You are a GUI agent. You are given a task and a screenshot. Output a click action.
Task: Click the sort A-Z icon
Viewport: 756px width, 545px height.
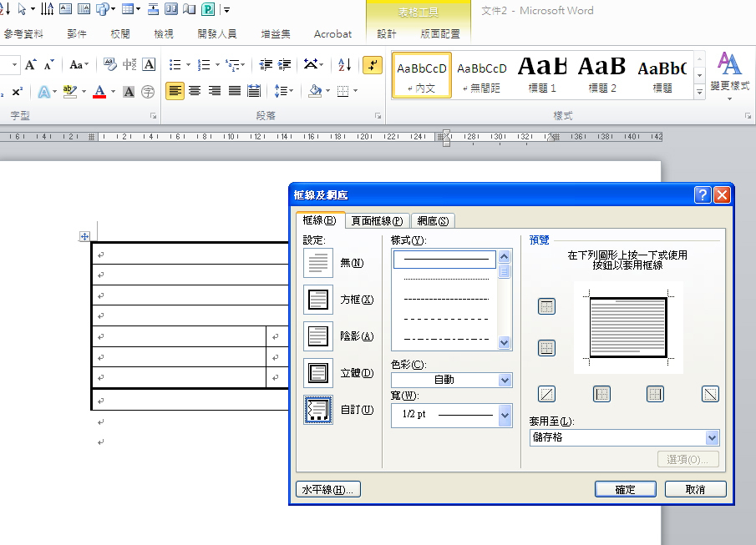[x=345, y=64]
